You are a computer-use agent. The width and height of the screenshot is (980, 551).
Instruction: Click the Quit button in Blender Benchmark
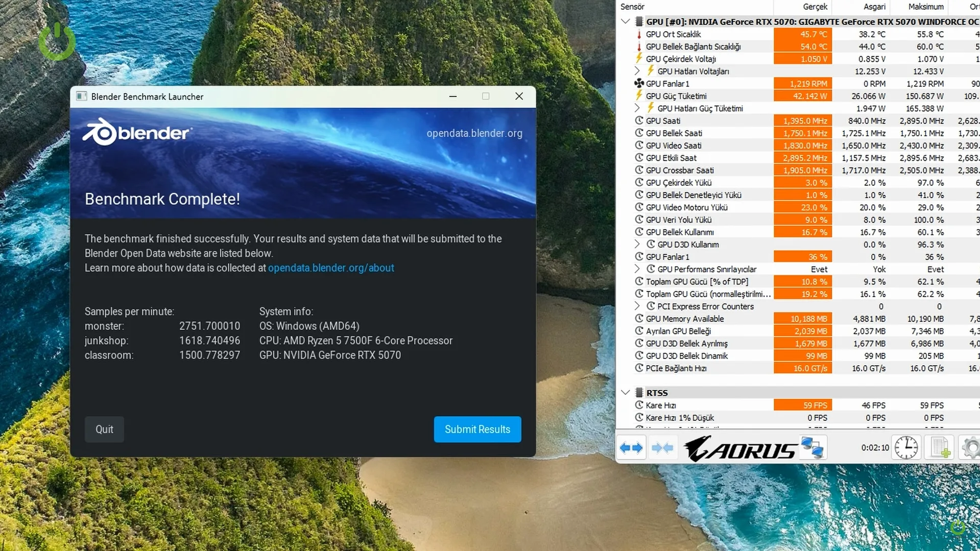104,429
